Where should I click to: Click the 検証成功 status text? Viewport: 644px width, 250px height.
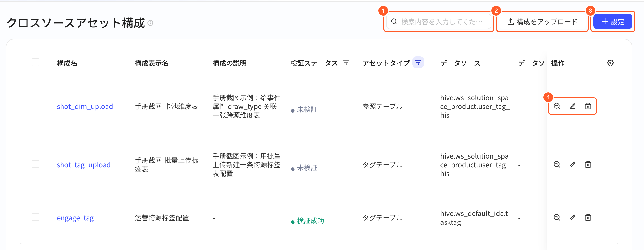(x=311, y=221)
